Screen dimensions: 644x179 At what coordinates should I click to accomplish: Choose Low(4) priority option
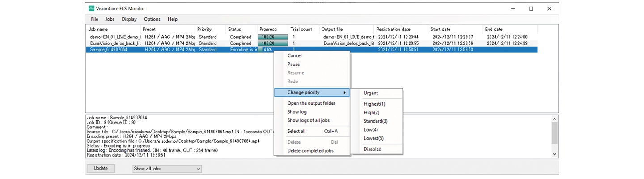pos(371,130)
